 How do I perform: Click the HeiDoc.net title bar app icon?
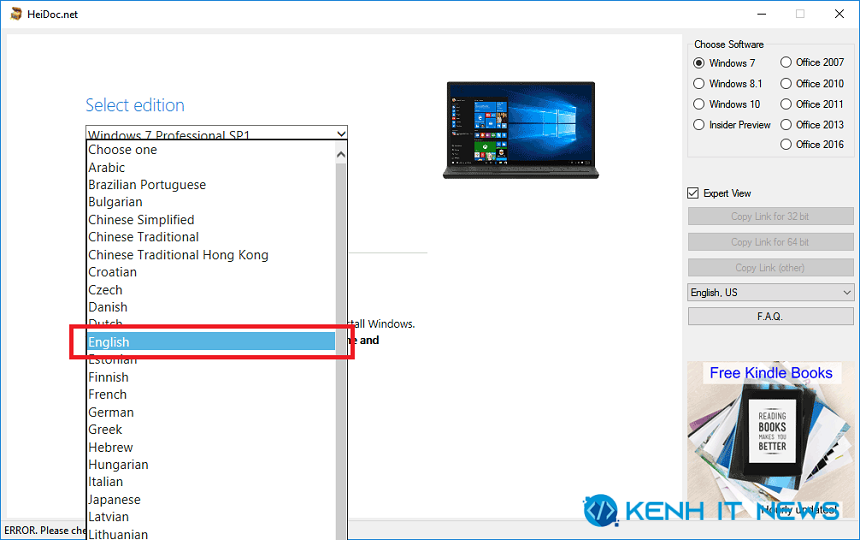(x=16, y=14)
